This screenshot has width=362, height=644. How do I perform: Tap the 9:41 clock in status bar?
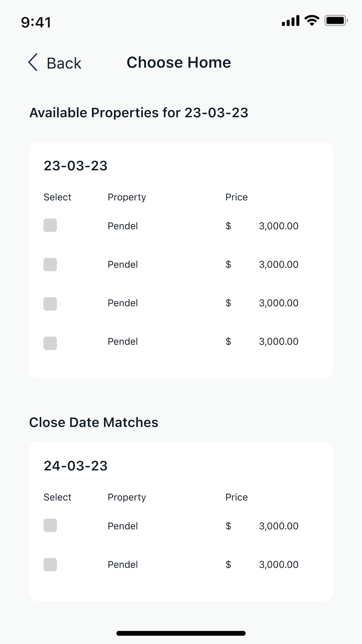click(x=36, y=22)
